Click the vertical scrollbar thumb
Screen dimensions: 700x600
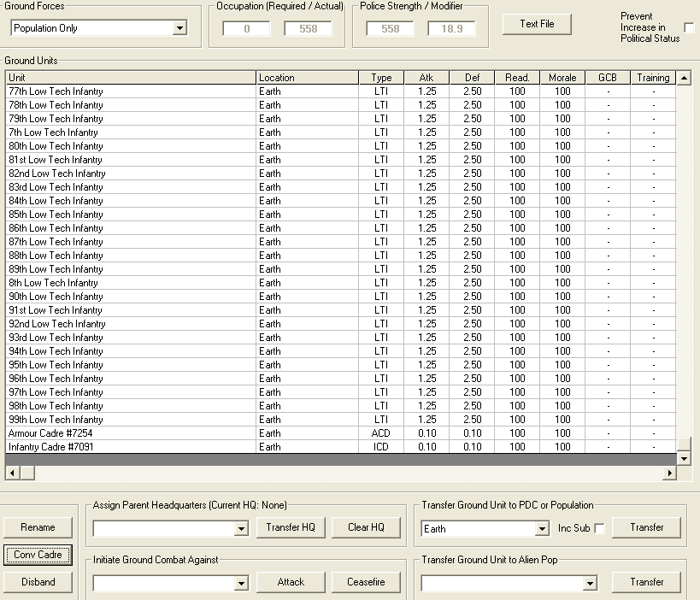pyautogui.click(x=684, y=444)
